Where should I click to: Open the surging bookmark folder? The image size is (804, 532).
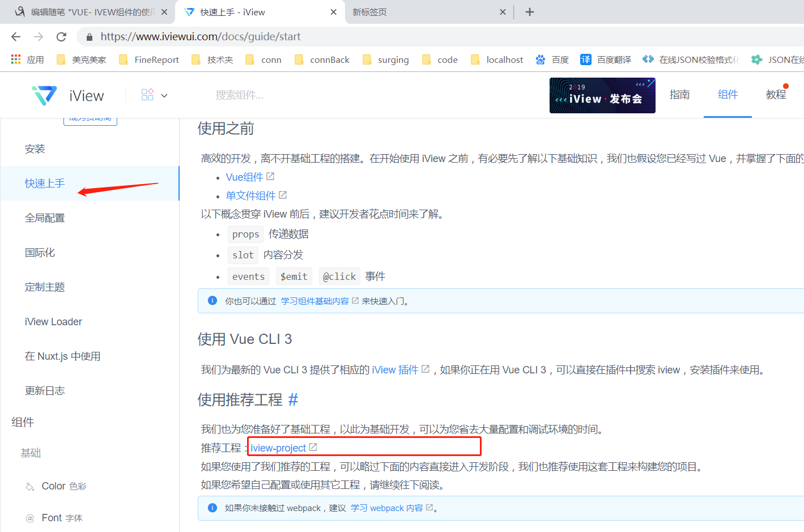pyautogui.click(x=385, y=59)
